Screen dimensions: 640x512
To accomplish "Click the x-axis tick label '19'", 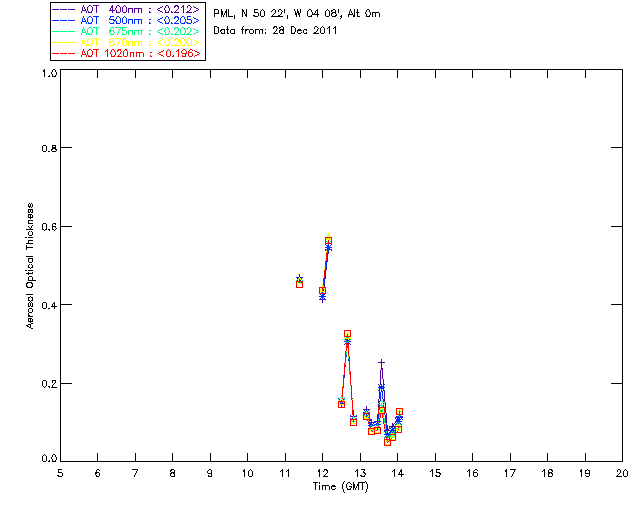I will [585, 473].
